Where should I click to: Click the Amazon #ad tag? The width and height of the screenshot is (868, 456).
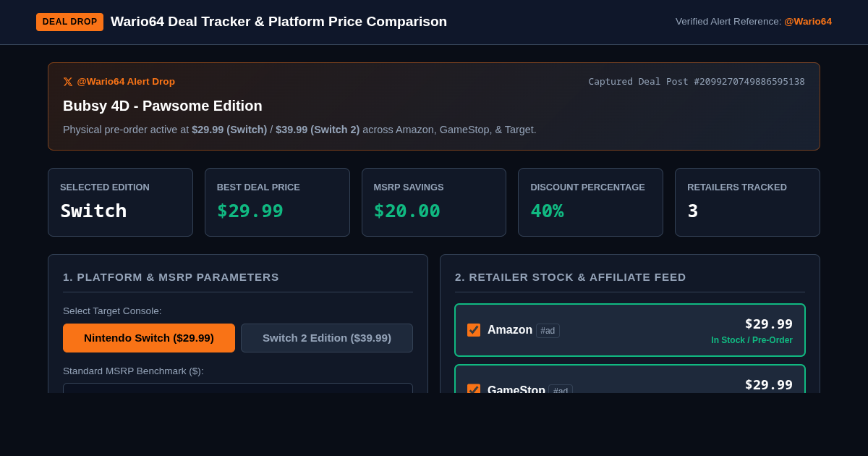pyautogui.click(x=548, y=331)
